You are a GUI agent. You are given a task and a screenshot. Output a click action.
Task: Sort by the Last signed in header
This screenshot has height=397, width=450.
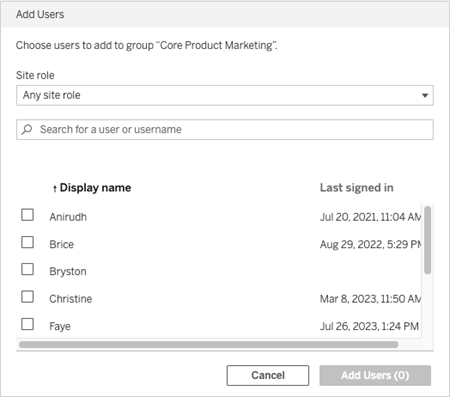click(x=356, y=188)
